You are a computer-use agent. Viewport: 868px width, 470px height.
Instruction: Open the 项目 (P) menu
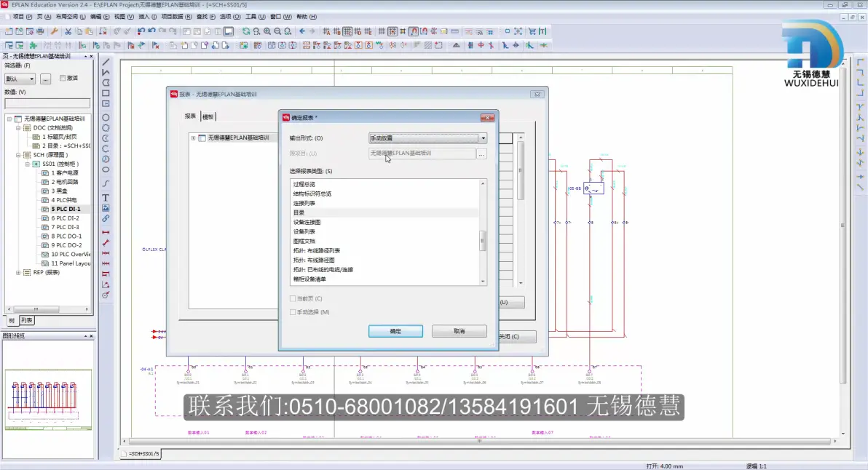pos(22,17)
